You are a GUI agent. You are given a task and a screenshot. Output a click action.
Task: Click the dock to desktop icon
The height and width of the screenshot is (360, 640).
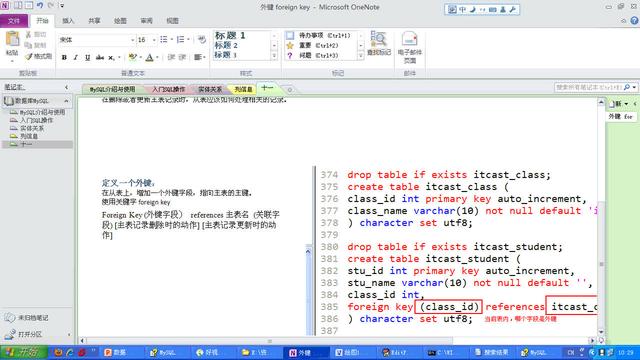pyautogui.click(x=18, y=5)
